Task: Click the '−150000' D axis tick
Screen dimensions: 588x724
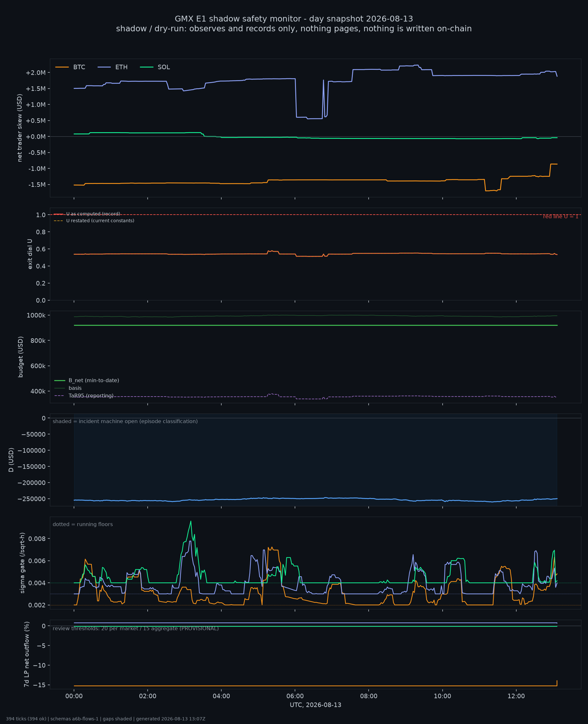Action: coord(32,466)
